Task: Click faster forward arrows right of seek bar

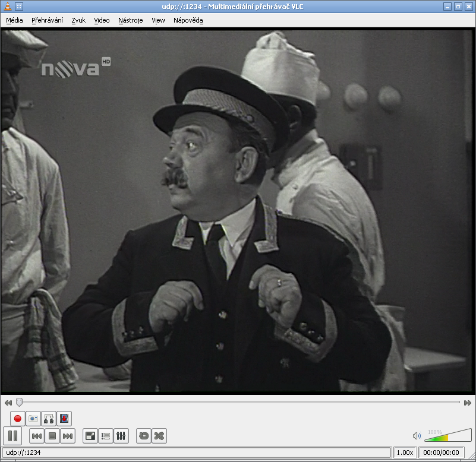Action: (x=468, y=403)
